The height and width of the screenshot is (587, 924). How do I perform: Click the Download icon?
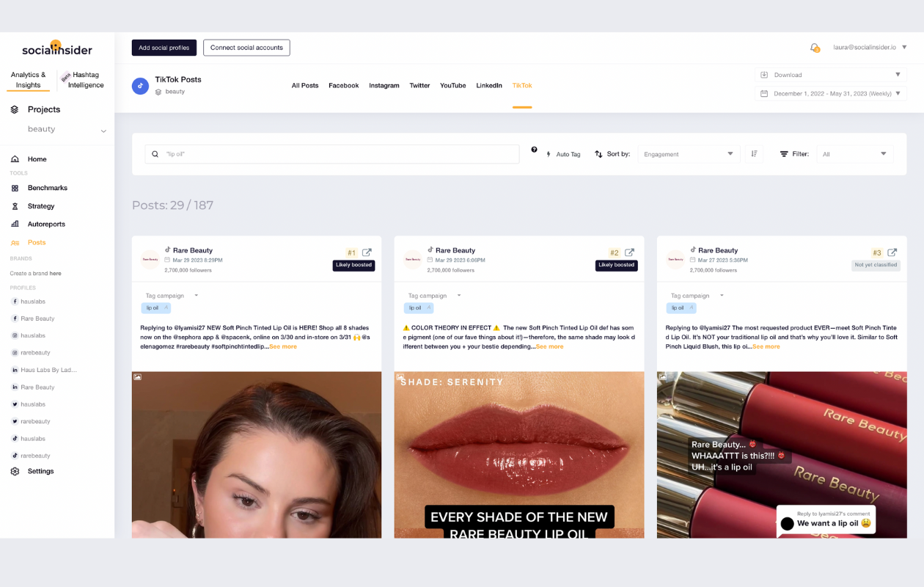pyautogui.click(x=764, y=75)
